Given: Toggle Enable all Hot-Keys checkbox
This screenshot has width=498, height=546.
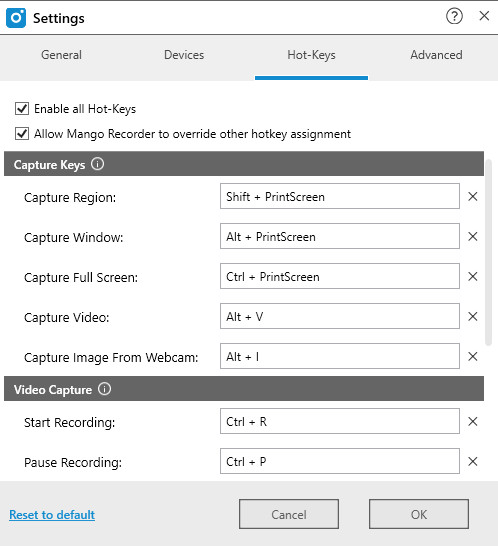Looking at the screenshot, I should click(22, 109).
